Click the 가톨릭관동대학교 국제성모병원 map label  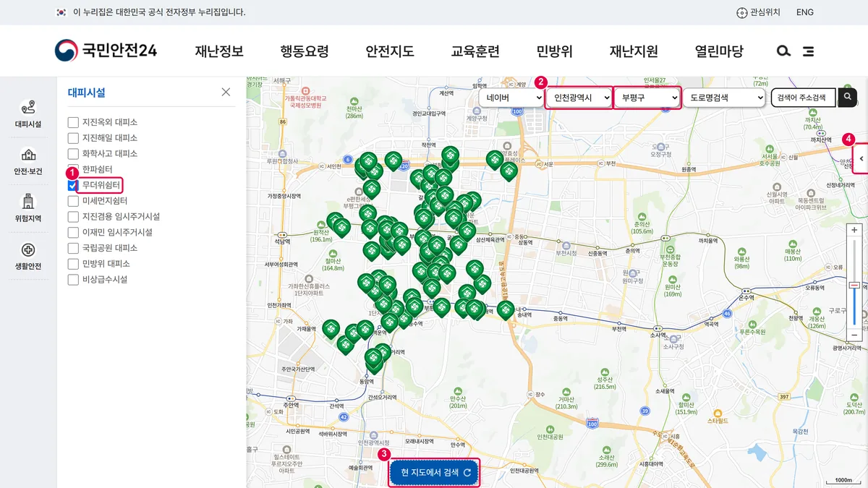tap(306, 96)
